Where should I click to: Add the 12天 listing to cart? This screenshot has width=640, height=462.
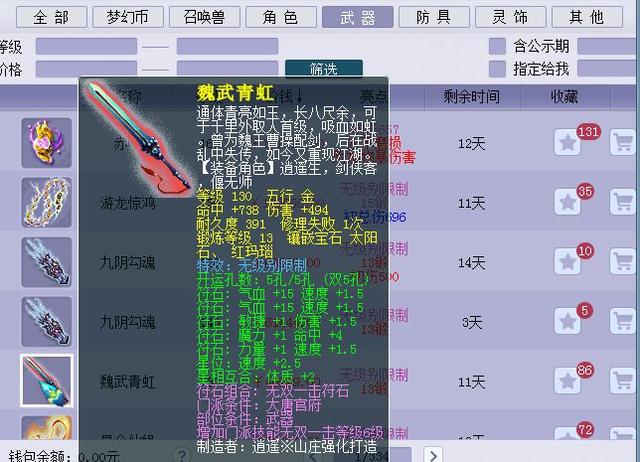(x=624, y=143)
